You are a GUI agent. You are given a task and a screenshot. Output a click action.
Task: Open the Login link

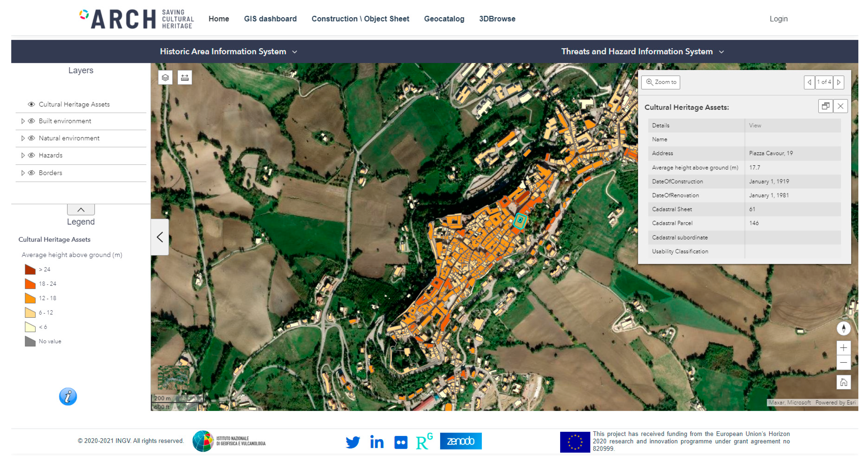pos(778,19)
